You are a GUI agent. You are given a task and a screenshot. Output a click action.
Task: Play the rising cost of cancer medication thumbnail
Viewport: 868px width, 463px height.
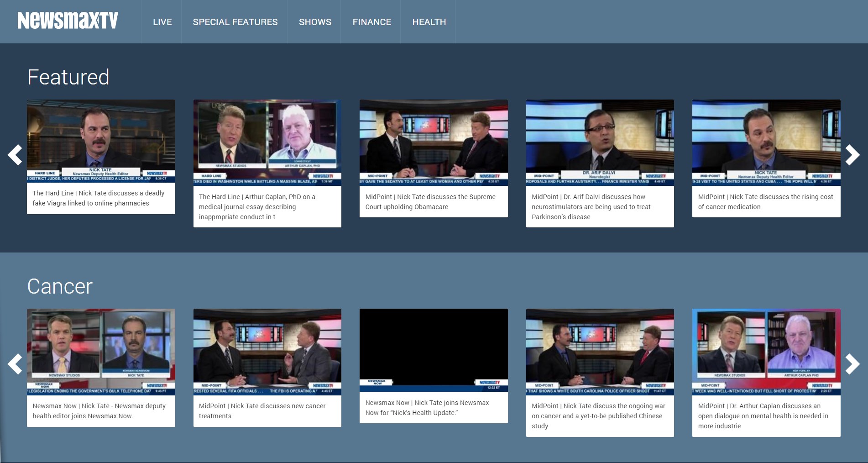click(x=766, y=142)
